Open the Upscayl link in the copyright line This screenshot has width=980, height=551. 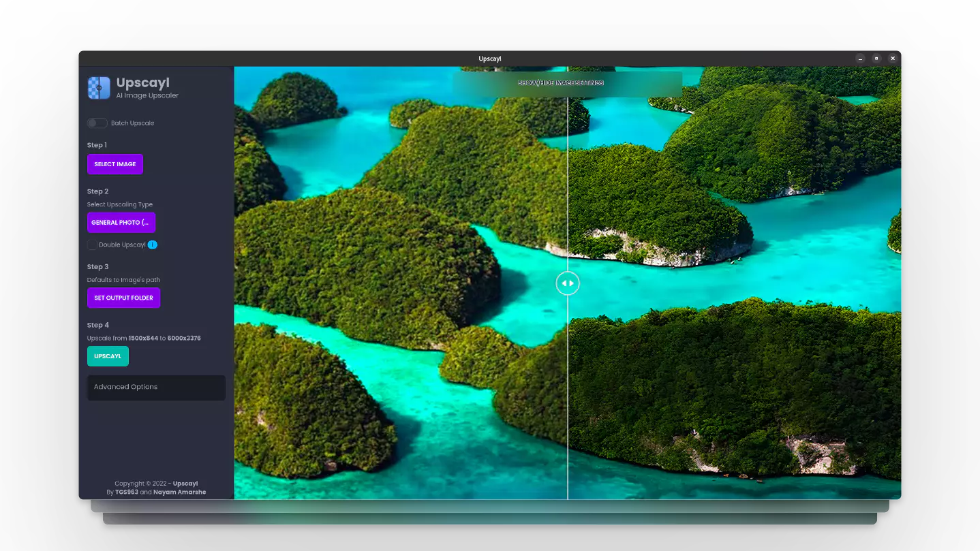185,484
